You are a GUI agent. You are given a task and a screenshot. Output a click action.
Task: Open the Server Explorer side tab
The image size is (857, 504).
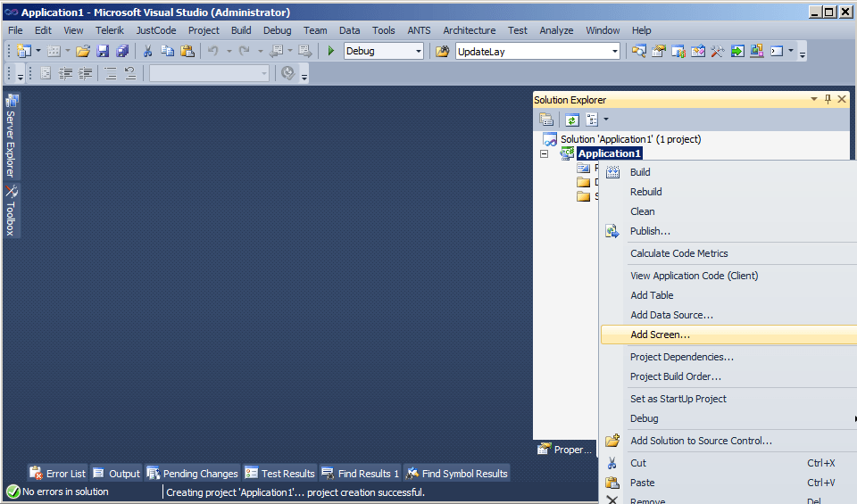[x=12, y=136]
